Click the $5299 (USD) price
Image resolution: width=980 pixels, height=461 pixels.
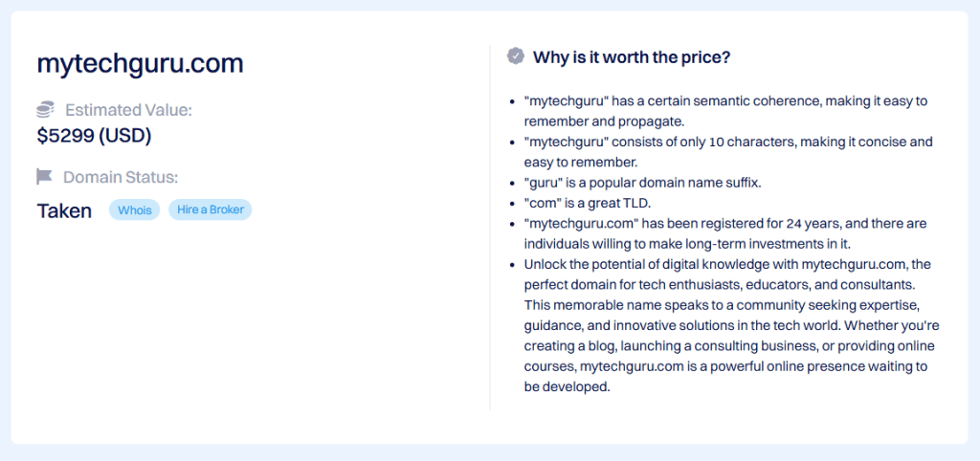click(94, 136)
